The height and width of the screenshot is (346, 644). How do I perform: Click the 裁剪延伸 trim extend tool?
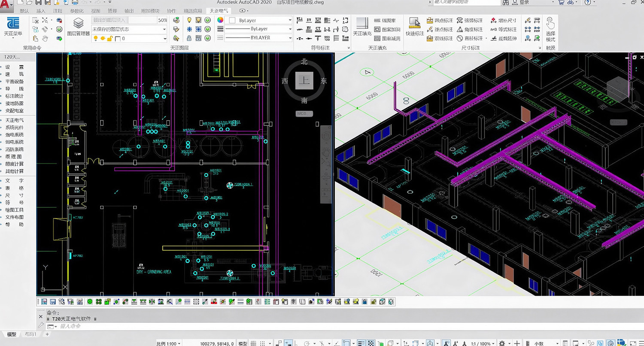coord(504,38)
